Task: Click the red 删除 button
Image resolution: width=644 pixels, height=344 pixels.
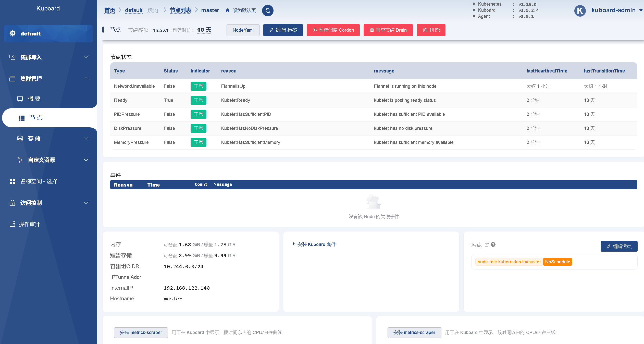Action: (431, 30)
